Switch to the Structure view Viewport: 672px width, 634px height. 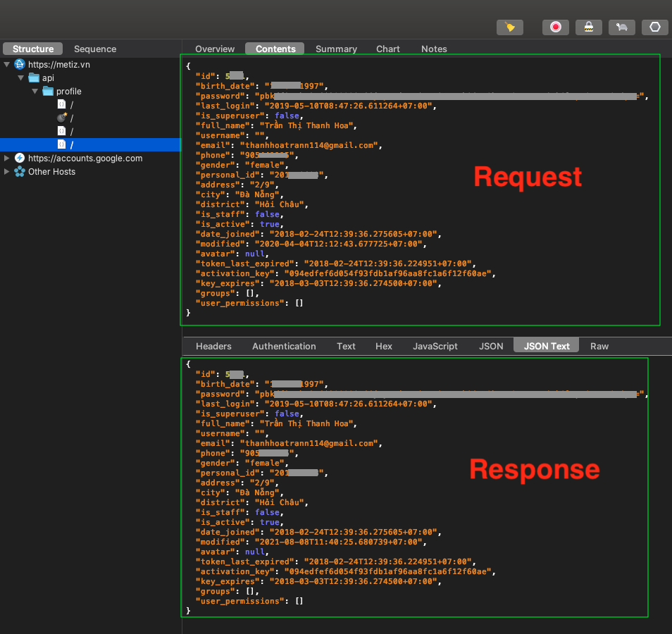(33, 49)
